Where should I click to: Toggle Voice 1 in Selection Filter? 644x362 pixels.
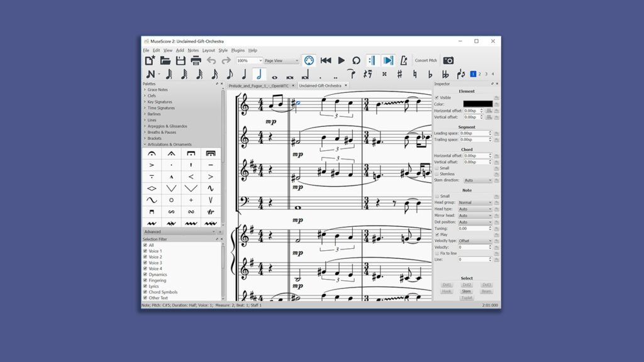click(x=145, y=251)
